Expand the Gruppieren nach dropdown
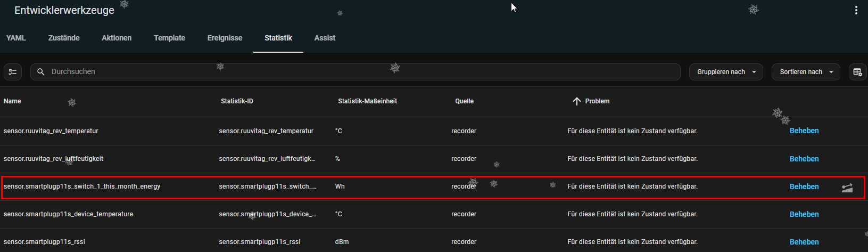Screen dimensions: 868x252 (x=726, y=72)
